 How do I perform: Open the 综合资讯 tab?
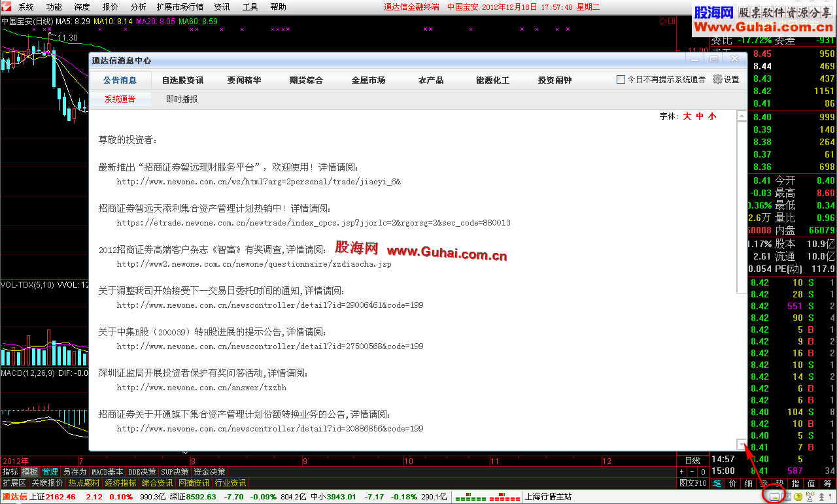click(157, 483)
